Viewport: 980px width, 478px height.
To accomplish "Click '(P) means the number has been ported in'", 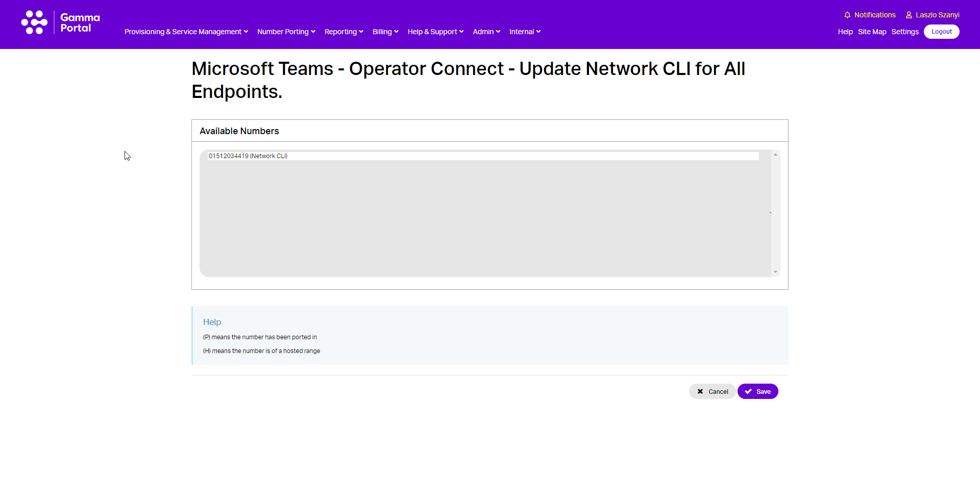I will 260,337.
